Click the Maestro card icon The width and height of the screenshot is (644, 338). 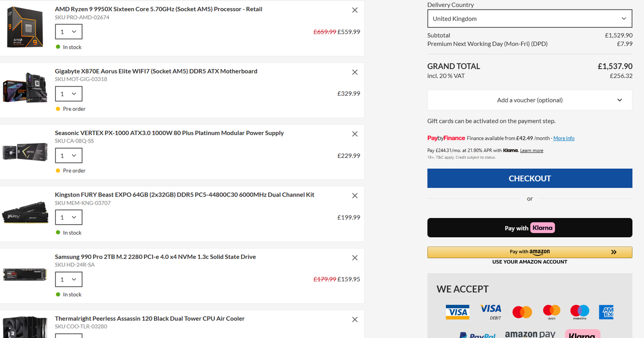click(x=580, y=312)
